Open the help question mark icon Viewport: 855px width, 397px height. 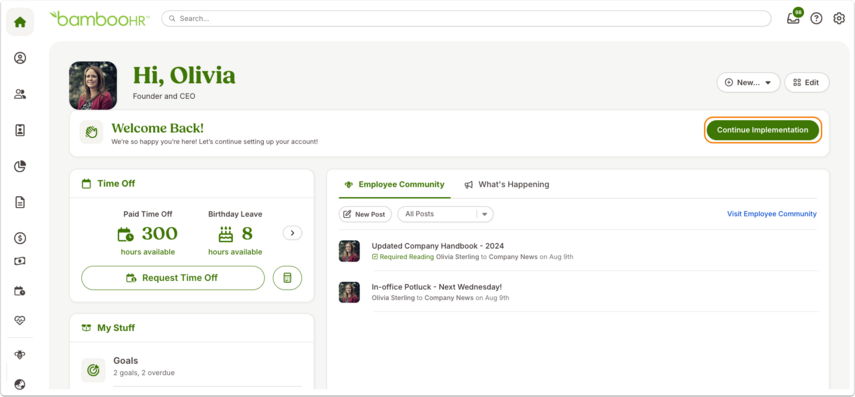point(816,19)
